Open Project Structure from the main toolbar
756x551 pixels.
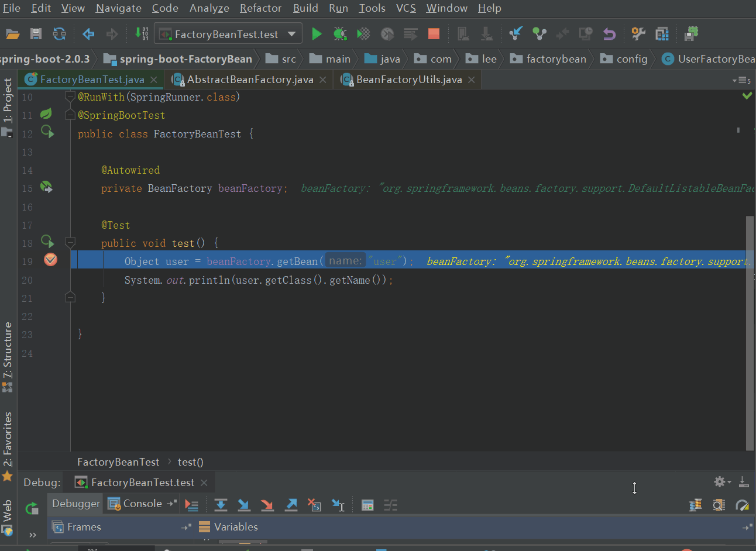[662, 34]
